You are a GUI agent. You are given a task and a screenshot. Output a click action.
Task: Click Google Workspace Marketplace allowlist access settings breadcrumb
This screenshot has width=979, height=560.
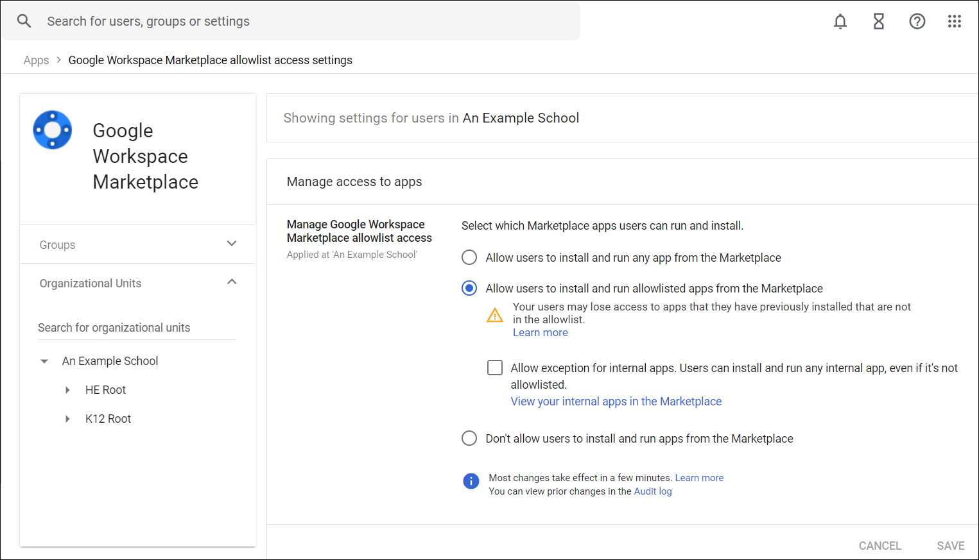210,60
